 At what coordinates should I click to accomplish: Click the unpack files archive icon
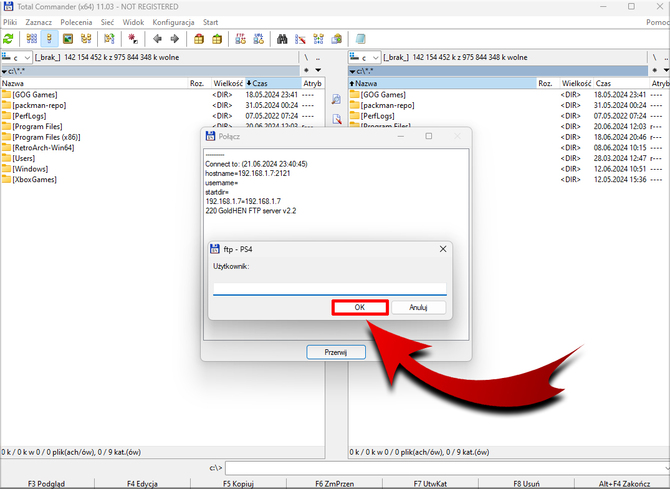tap(217, 39)
